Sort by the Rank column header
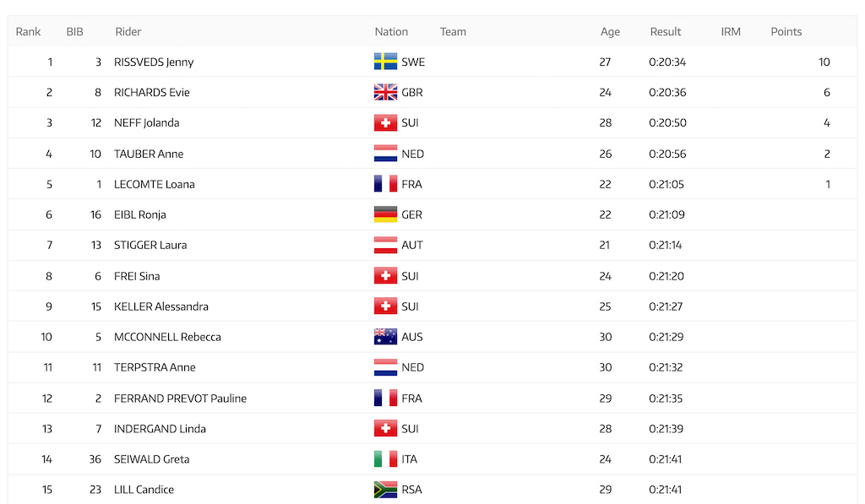 click(28, 31)
